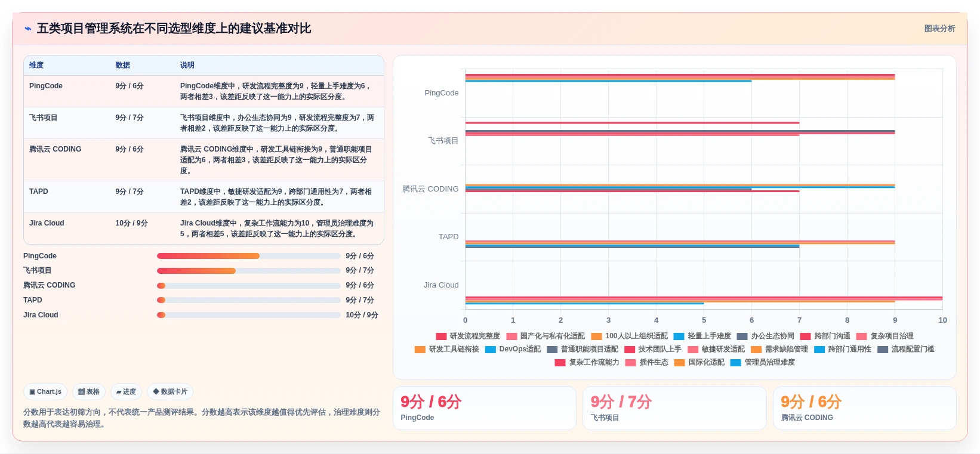
Task: Hide 普通职能项目适配 dataset in legend
Action: pos(583,350)
